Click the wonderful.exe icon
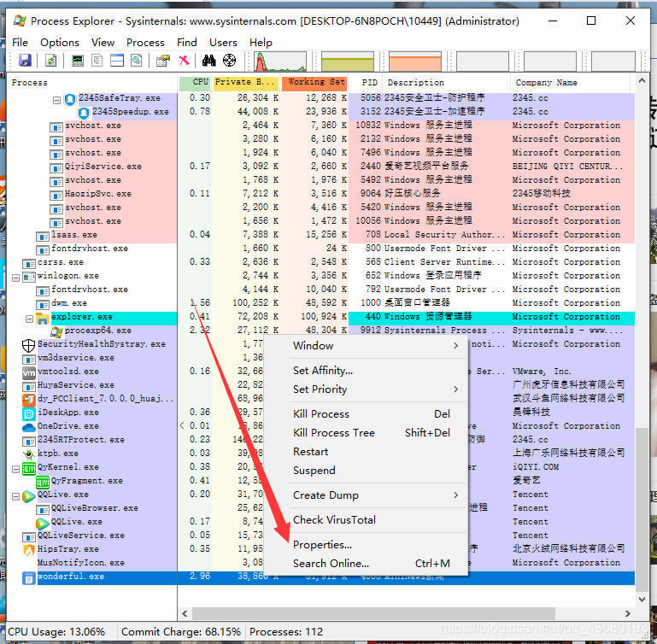657x644 pixels. pos(28,578)
